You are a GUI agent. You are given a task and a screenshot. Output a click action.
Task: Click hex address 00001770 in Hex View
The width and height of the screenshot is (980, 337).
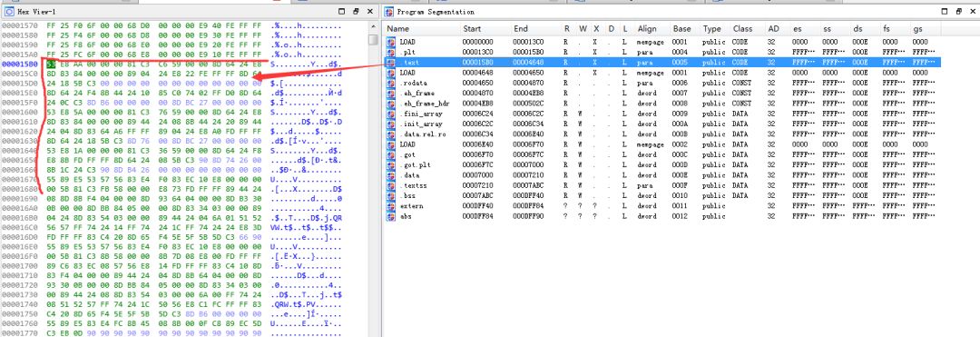pos(21,333)
